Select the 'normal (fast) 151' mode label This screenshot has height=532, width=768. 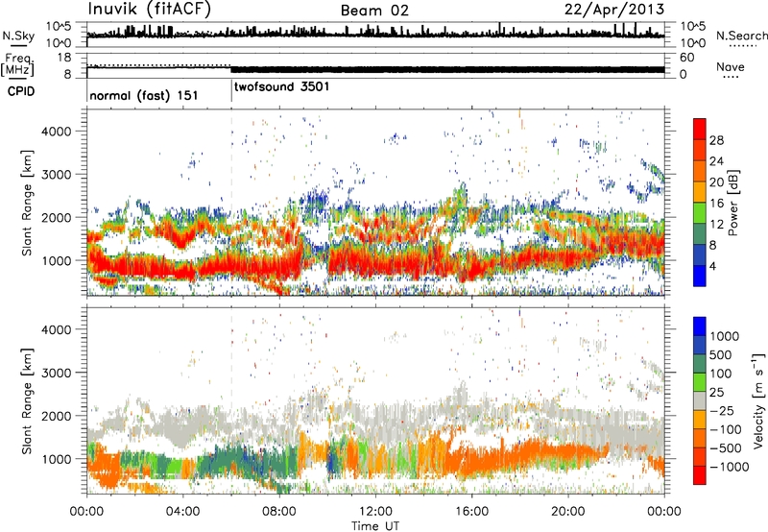click(x=143, y=95)
